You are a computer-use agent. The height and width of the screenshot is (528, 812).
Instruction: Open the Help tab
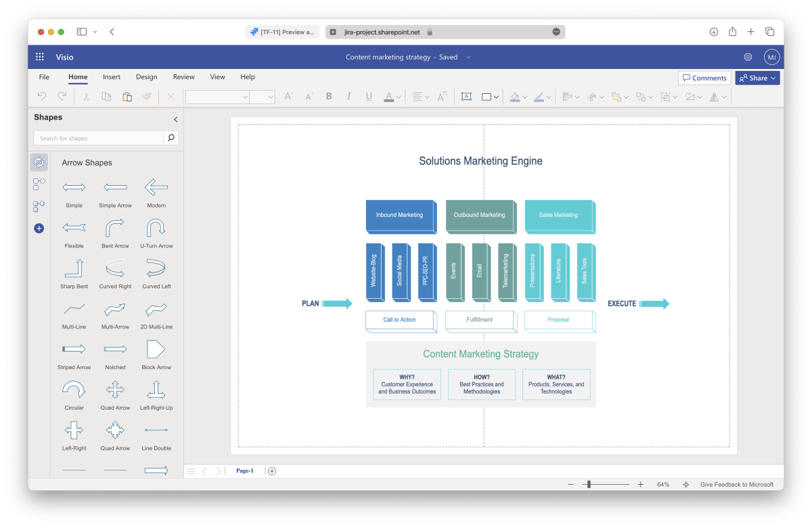pos(248,77)
